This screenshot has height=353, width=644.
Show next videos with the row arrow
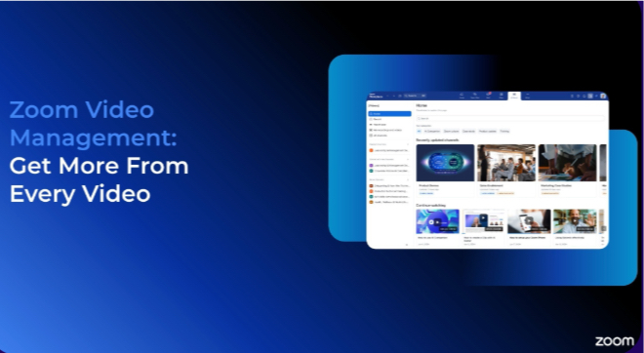[603, 228]
